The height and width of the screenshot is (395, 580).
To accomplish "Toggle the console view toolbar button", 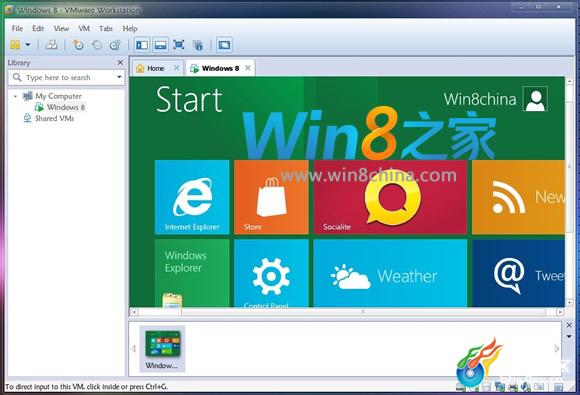I will [x=224, y=45].
